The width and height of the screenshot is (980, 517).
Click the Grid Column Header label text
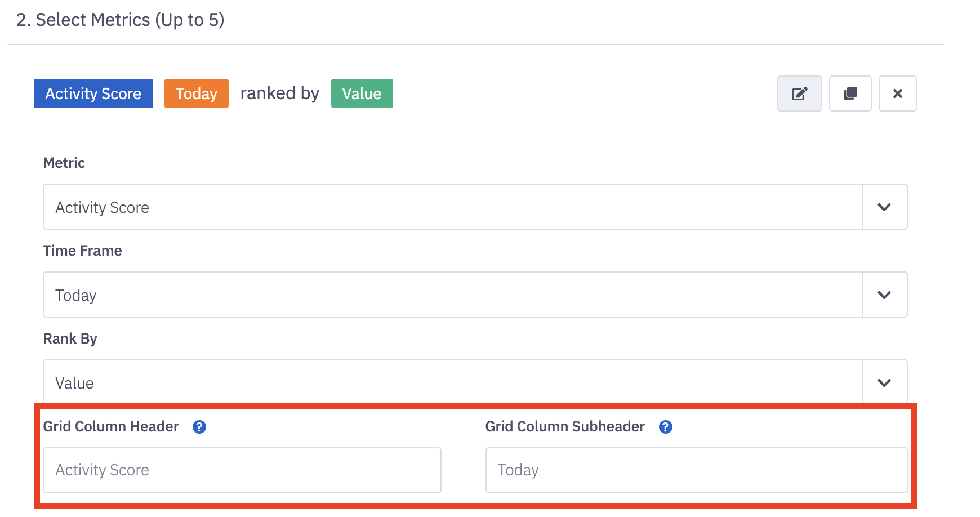coord(111,427)
